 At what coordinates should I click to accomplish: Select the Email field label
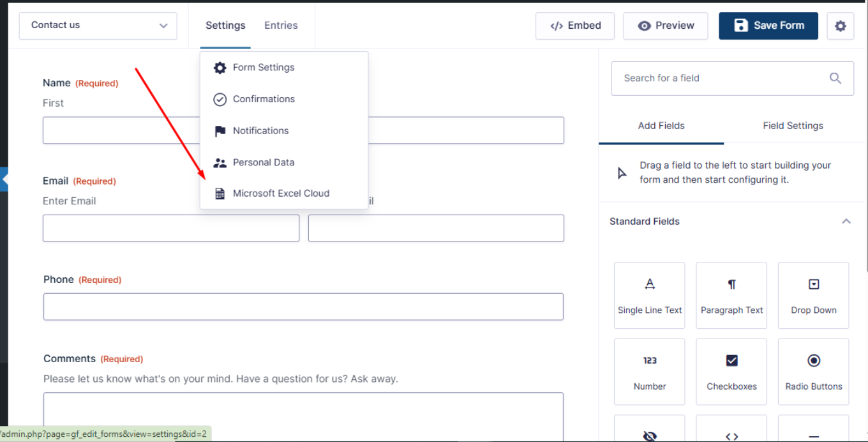point(56,181)
